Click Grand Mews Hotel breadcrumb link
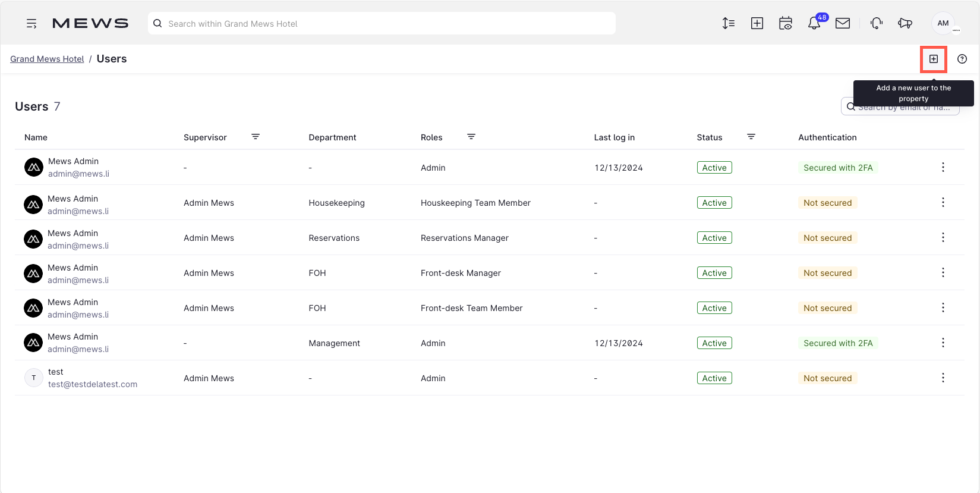 pos(47,59)
